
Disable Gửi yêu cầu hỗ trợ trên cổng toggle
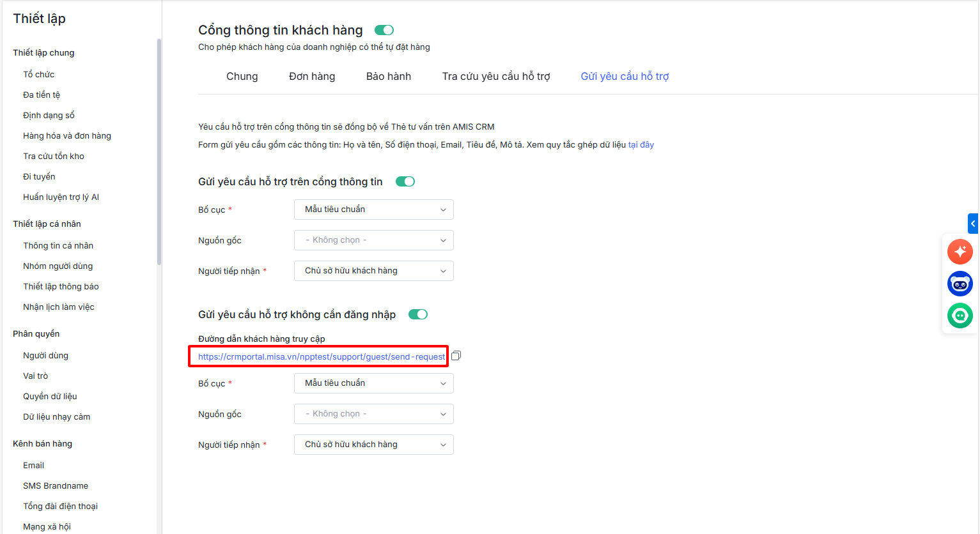click(405, 181)
